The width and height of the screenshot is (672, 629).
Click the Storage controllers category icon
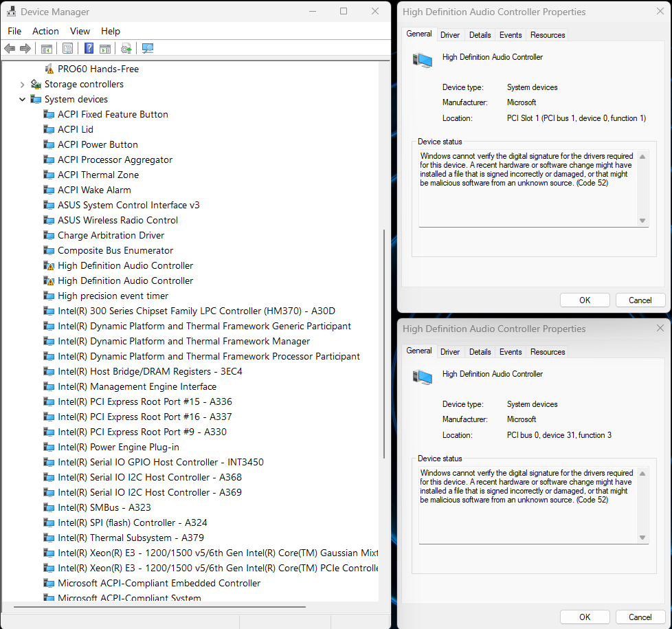[36, 84]
